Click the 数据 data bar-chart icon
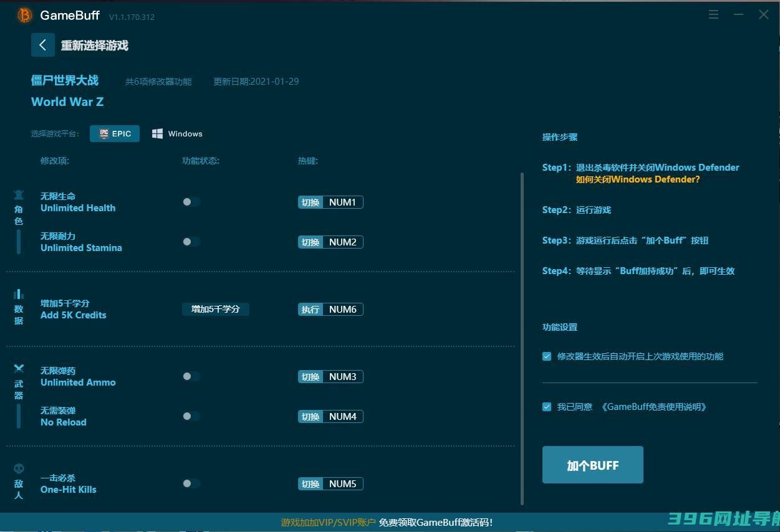 [x=19, y=294]
